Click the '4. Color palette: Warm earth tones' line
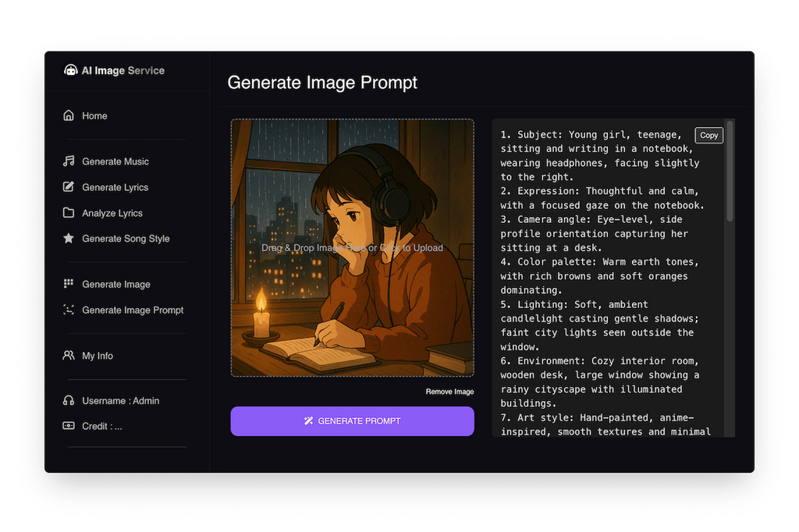Screen dimensions: 799x532 coord(599,261)
